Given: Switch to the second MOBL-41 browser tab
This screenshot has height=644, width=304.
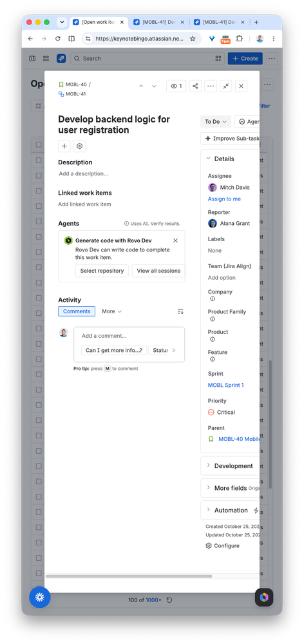Looking at the screenshot, I should (x=219, y=22).
